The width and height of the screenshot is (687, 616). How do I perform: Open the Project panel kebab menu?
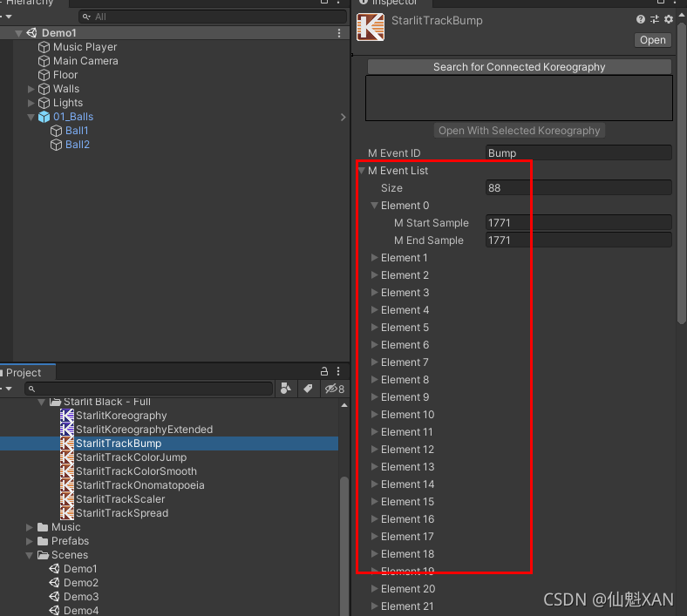pyautogui.click(x=338, y=371)
